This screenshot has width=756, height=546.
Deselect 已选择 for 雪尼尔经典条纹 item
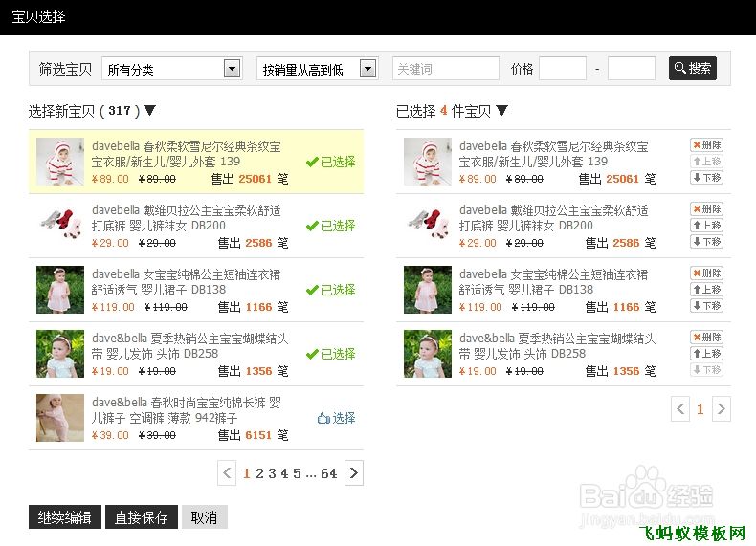(331, 162)
